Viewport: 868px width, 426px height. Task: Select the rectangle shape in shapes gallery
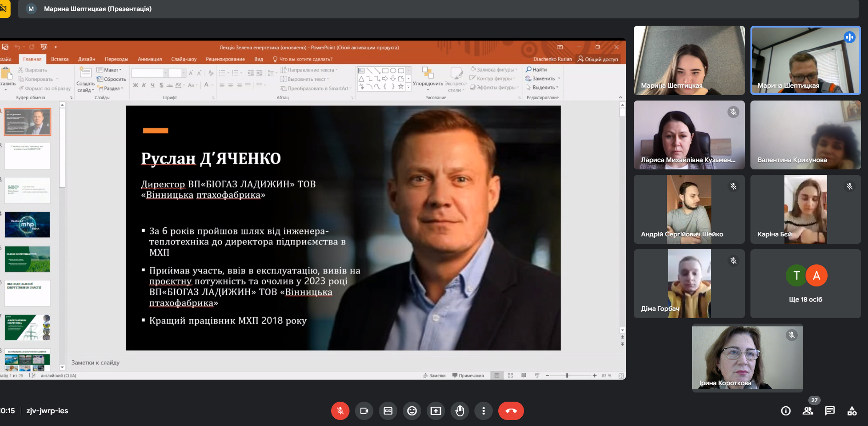click(385, 71)
